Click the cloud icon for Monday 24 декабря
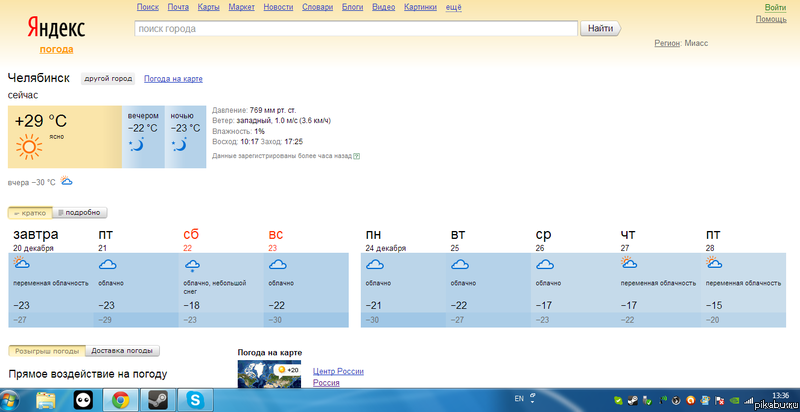Viewport: 800px width, 412px height. (375, 265)
